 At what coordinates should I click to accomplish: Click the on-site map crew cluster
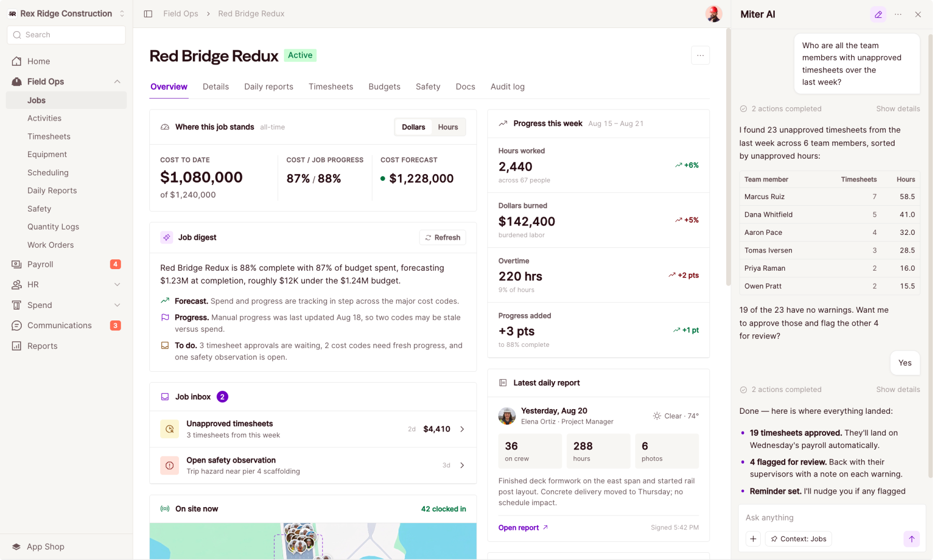(x=300, y=539)
